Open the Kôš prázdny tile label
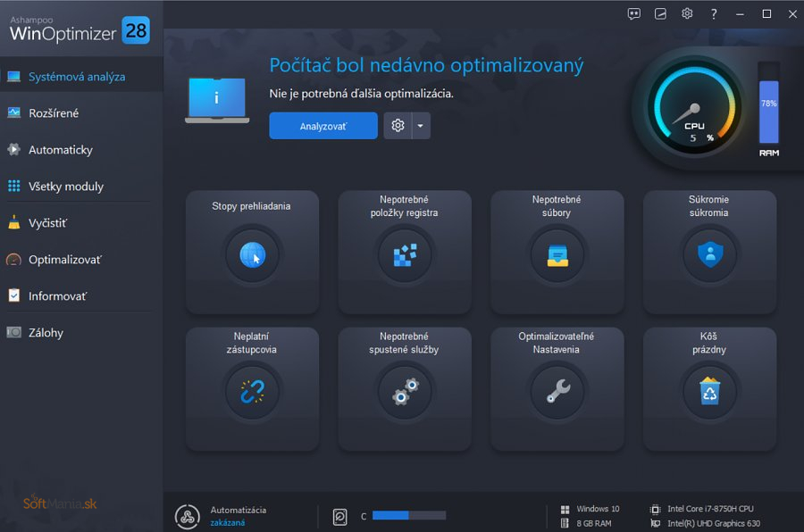Image resolution: width=804 pixels, height=532 pixels. pyautogui.click(x=709, y=343)
